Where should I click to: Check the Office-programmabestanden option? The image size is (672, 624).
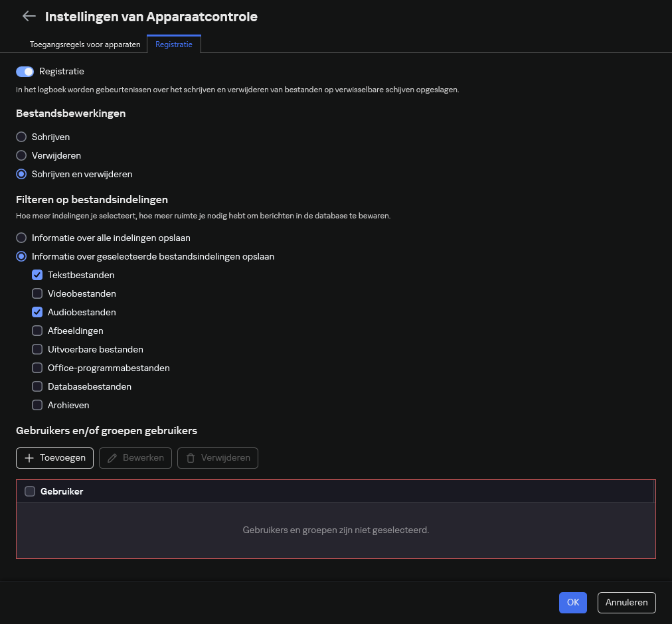[x=37, y=368]
